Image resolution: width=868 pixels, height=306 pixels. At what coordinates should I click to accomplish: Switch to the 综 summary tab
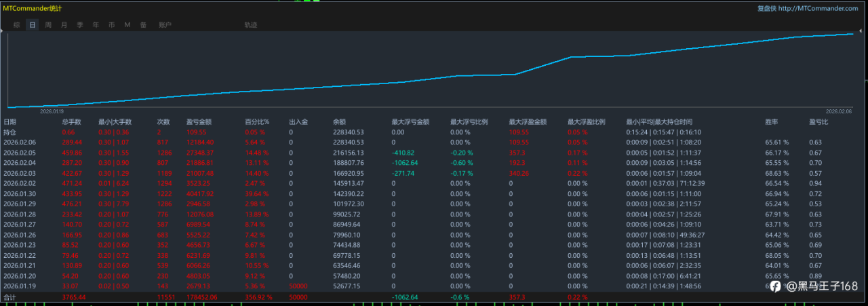[16, 25]
